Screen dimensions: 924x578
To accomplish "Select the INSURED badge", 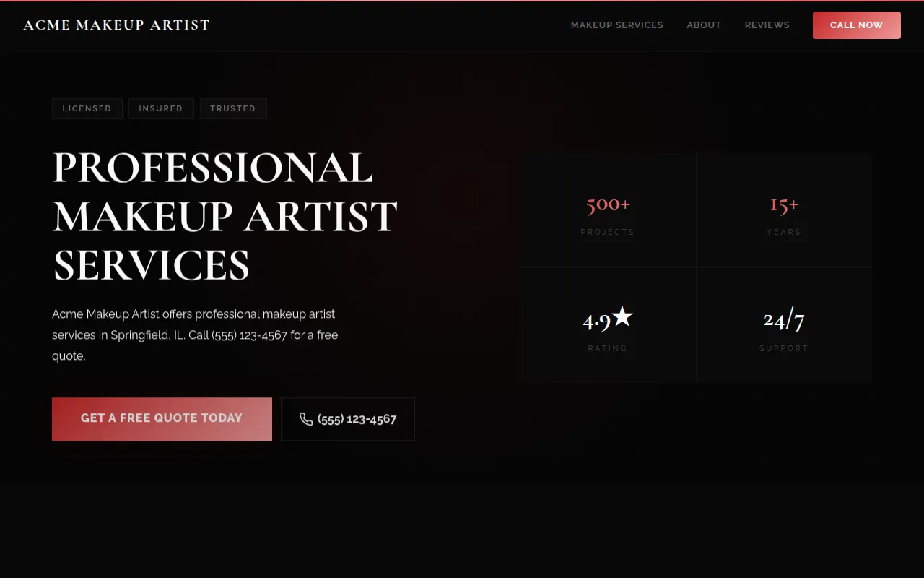I will (161, 108).
